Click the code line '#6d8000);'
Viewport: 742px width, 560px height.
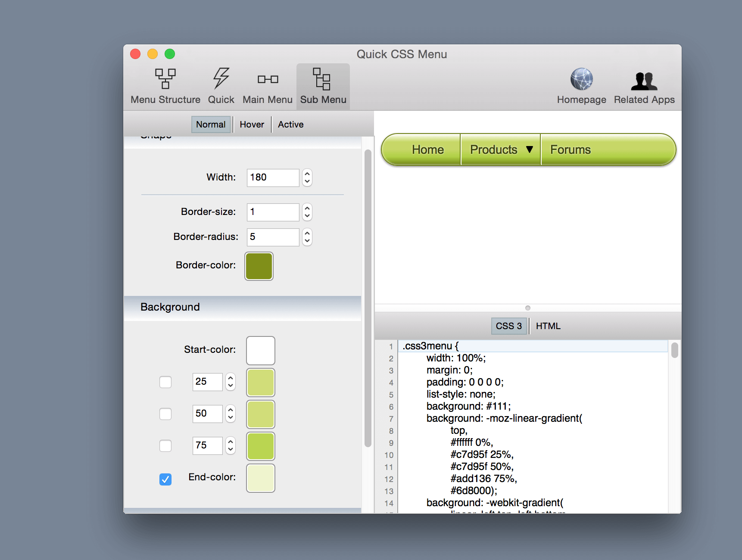click(474, 491)
